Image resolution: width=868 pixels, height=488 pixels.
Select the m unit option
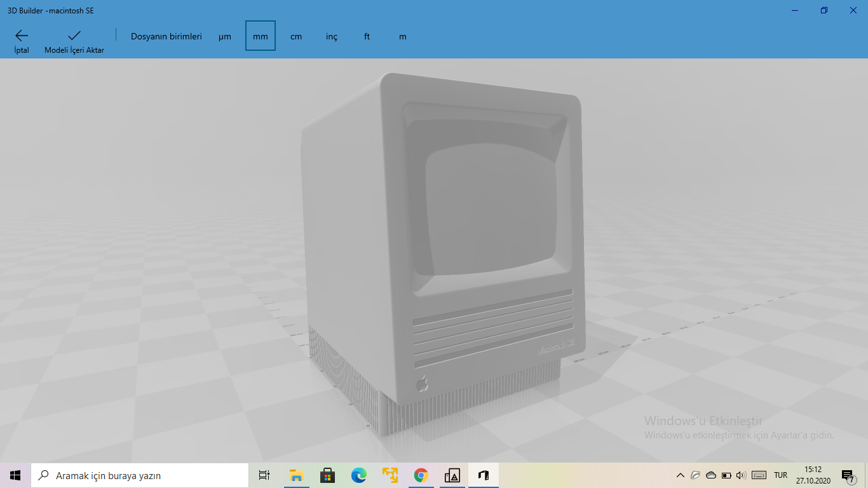click(403, 36)
